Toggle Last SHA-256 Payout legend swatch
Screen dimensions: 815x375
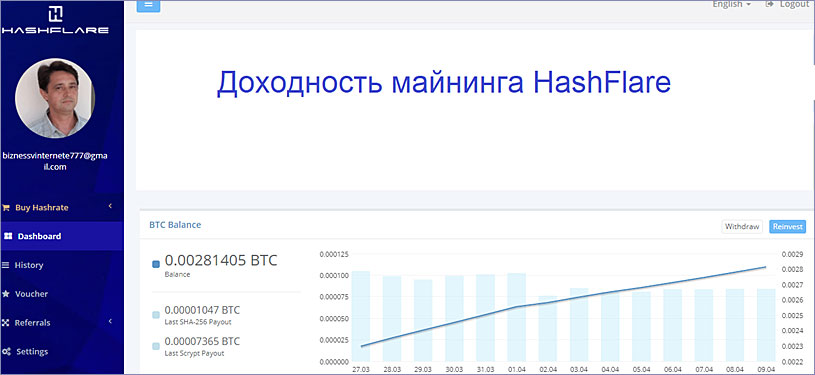(x=156, y=315)
